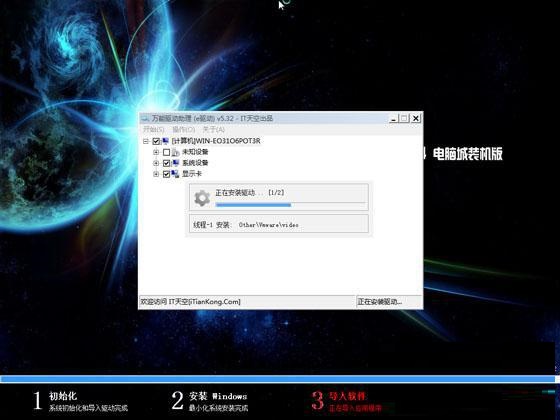
Task: Open the 关于(A) menu
Action: [214, 129]
